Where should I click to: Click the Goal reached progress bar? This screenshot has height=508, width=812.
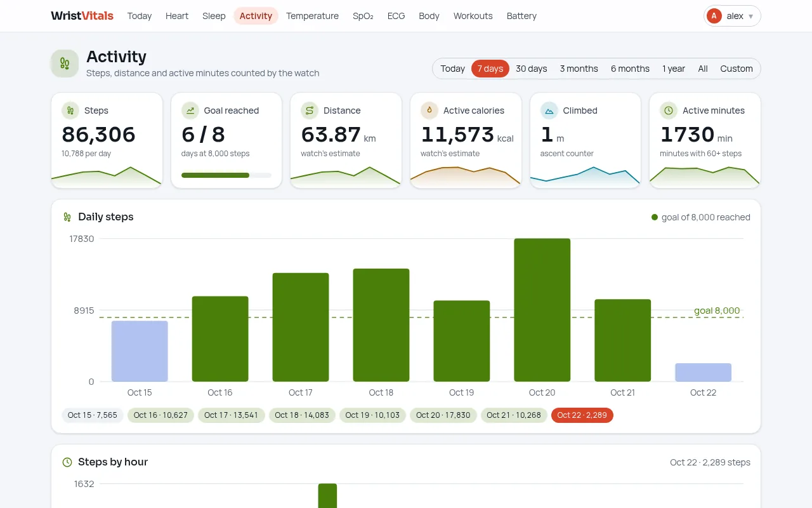point(226,175)
